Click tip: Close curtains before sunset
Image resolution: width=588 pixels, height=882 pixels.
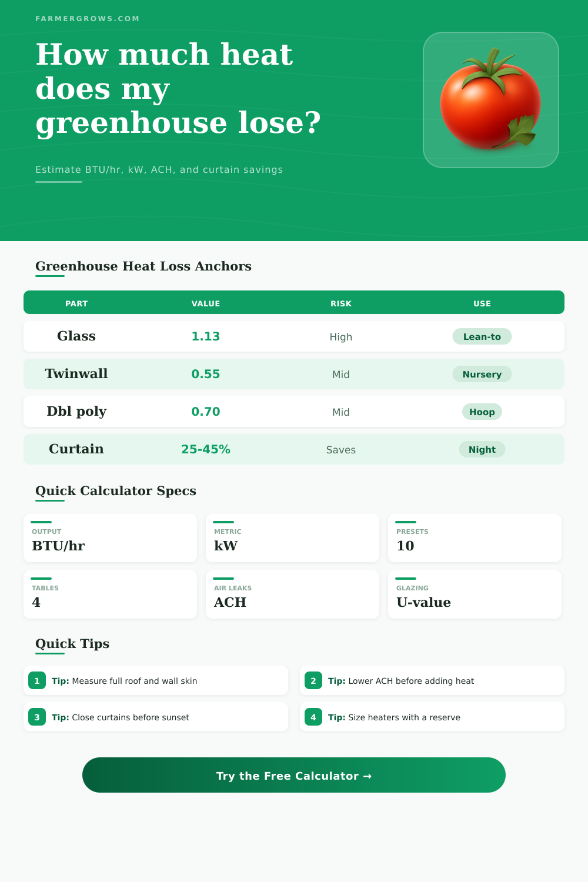point(156,717)
